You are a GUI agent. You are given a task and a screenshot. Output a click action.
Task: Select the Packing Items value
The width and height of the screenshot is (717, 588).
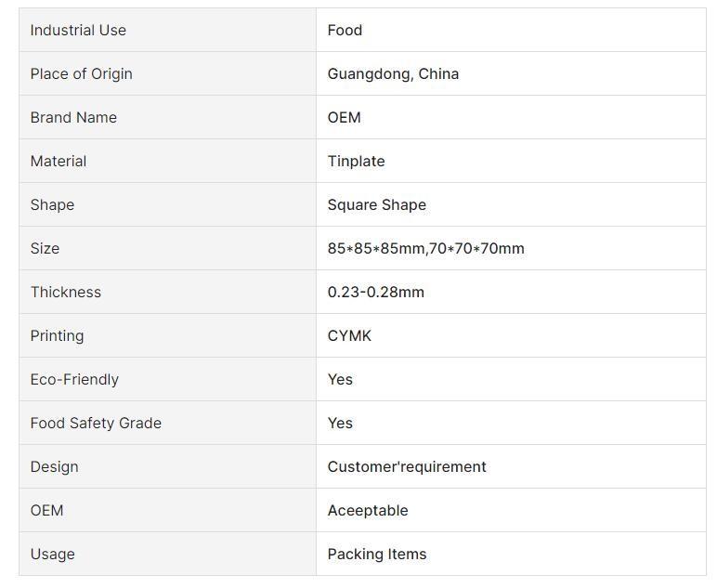click(x=377, y=555)
